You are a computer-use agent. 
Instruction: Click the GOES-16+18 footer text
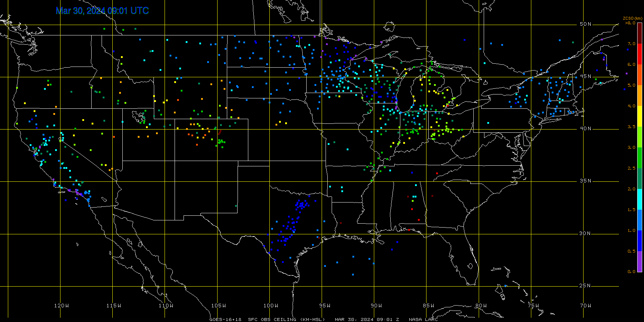(225, 319)
